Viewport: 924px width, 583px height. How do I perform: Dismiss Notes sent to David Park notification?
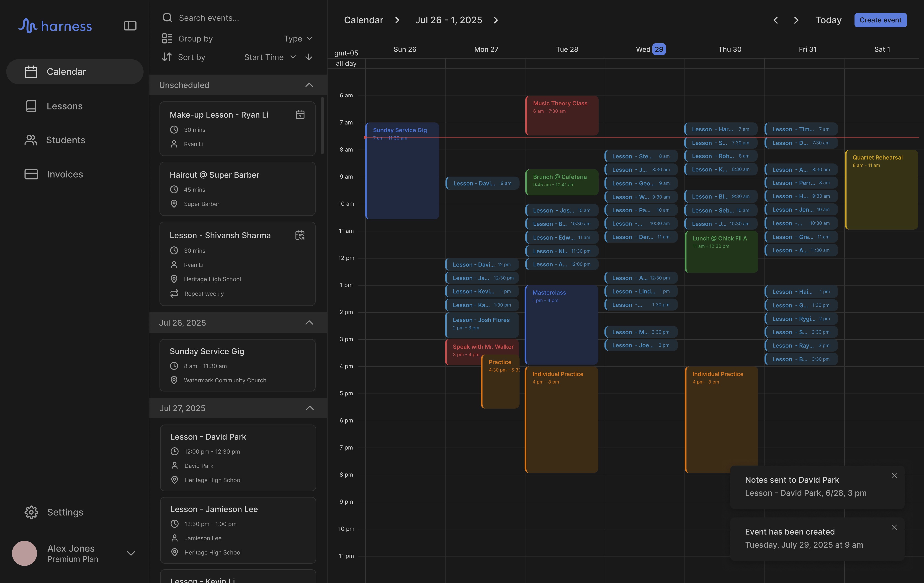point(894,475)
